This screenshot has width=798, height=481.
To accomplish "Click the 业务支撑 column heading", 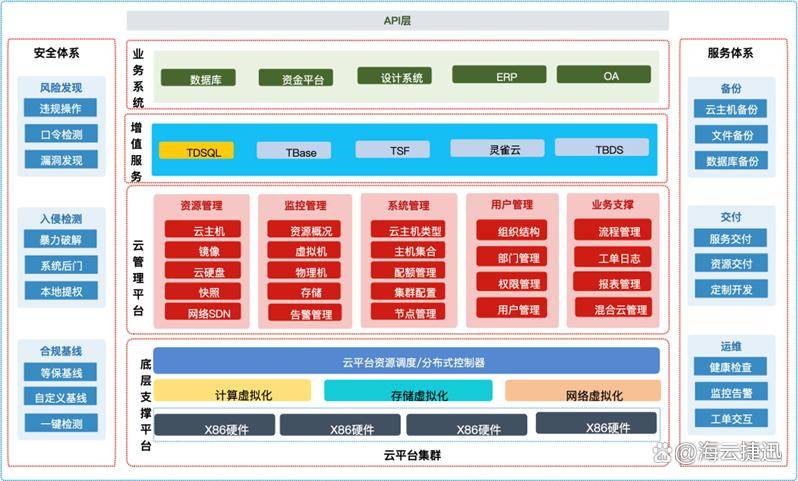I will pyautogui.click(x=613, y=205).
